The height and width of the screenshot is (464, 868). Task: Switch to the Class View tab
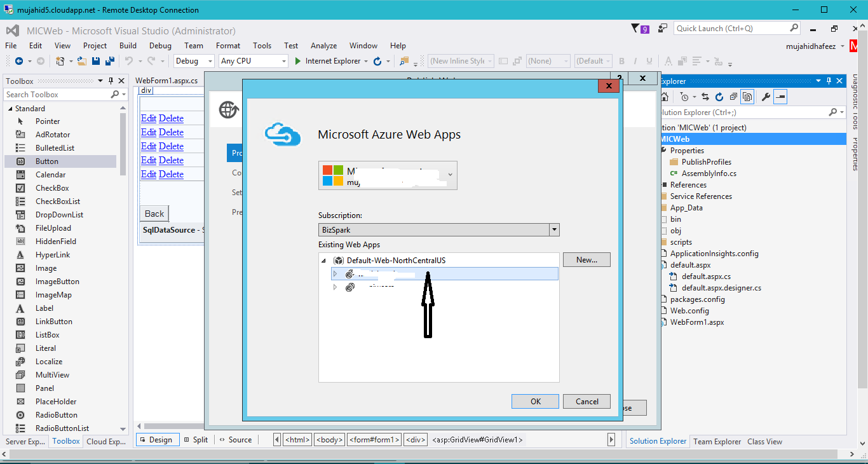pos(764,441)
